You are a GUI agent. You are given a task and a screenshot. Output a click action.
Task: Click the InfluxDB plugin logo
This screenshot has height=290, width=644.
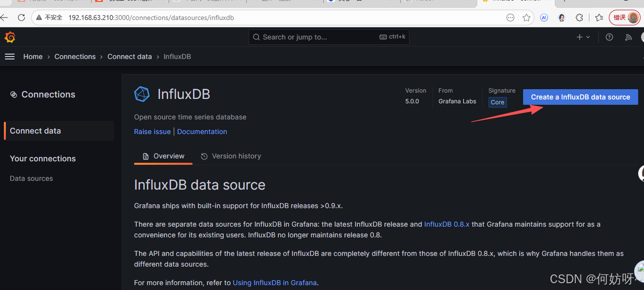tap(142, 94)
